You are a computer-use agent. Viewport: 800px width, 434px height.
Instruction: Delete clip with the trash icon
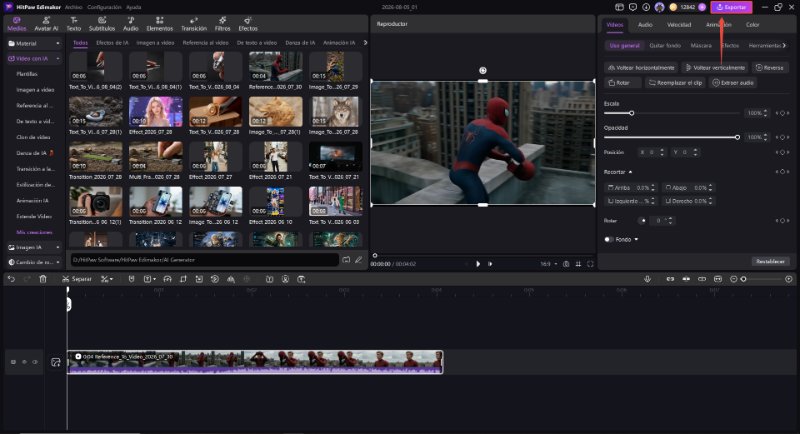(43, 279)
